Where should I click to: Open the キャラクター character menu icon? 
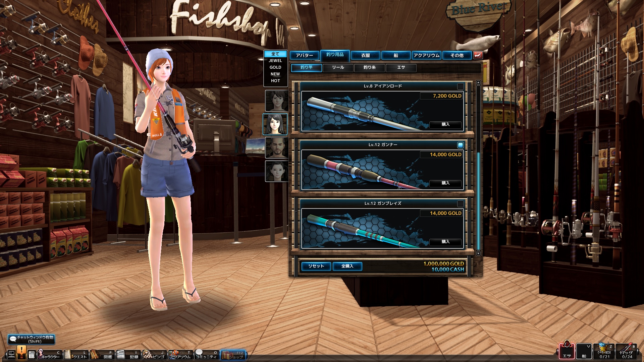[49, 354]
